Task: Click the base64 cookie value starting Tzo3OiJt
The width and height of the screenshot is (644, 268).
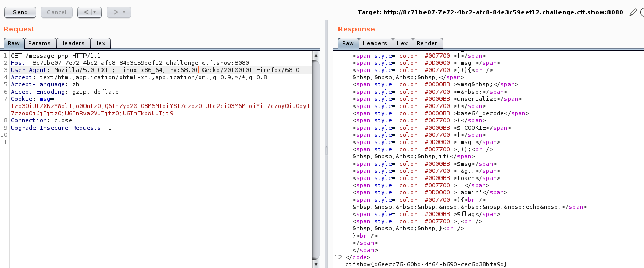Action: [160, 110]
